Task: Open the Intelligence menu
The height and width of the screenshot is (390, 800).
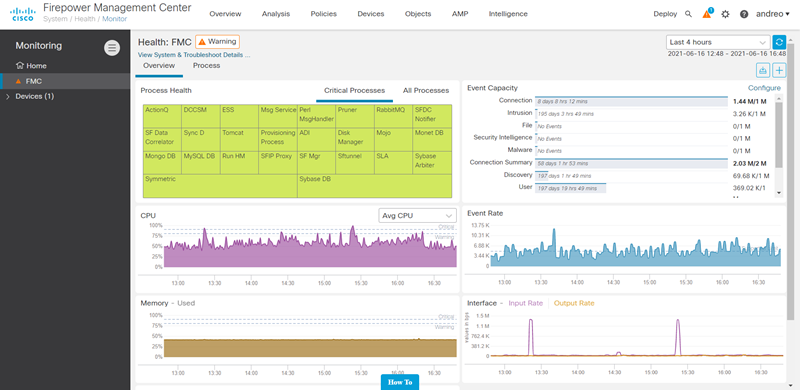Action: pos(508,14)
